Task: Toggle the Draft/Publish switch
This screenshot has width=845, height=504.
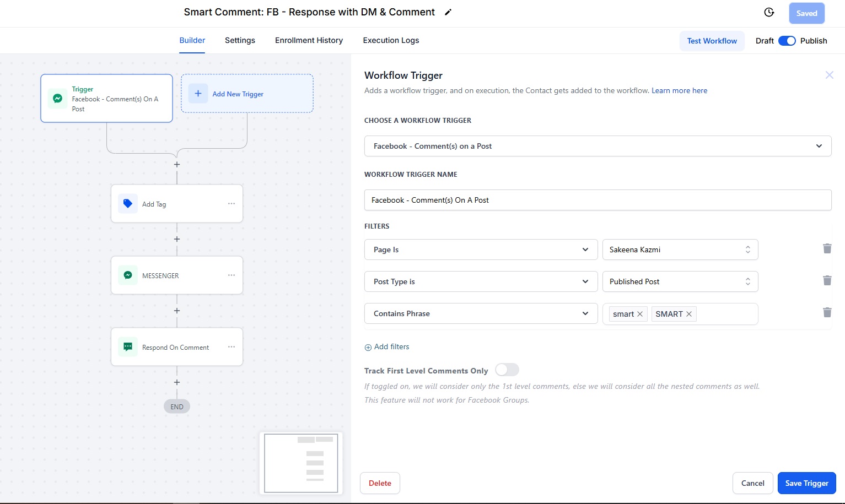Action: coord(787,41)
